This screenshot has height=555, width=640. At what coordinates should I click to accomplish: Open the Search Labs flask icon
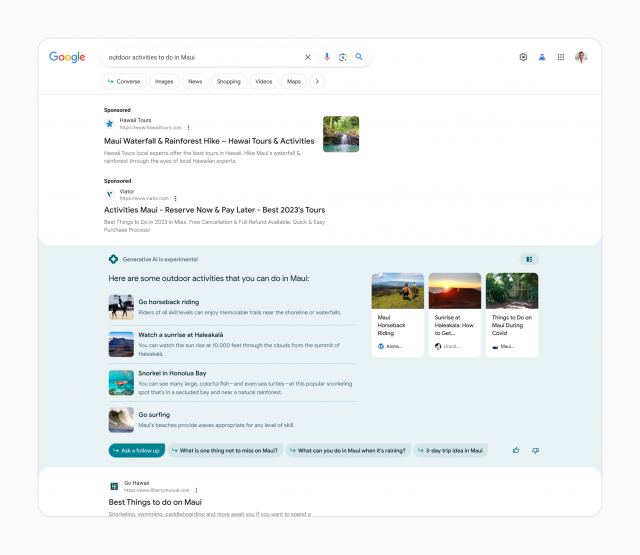point(542,57)
